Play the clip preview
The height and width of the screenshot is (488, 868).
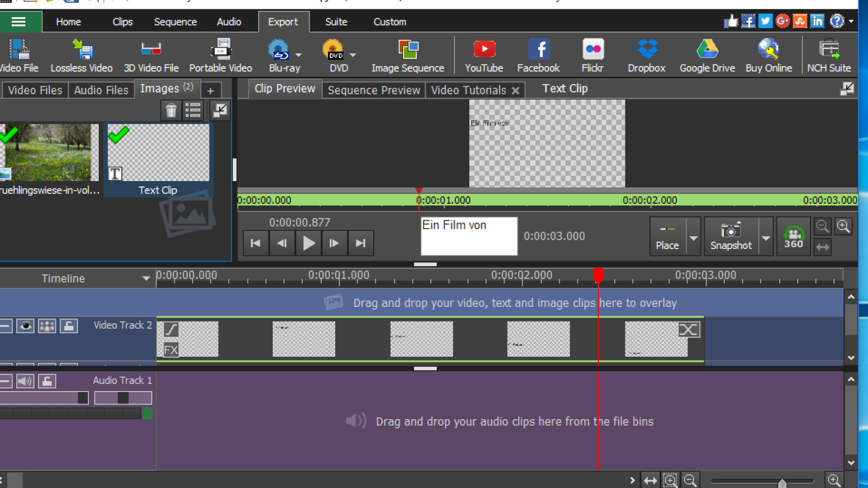(x=308, y=243)
